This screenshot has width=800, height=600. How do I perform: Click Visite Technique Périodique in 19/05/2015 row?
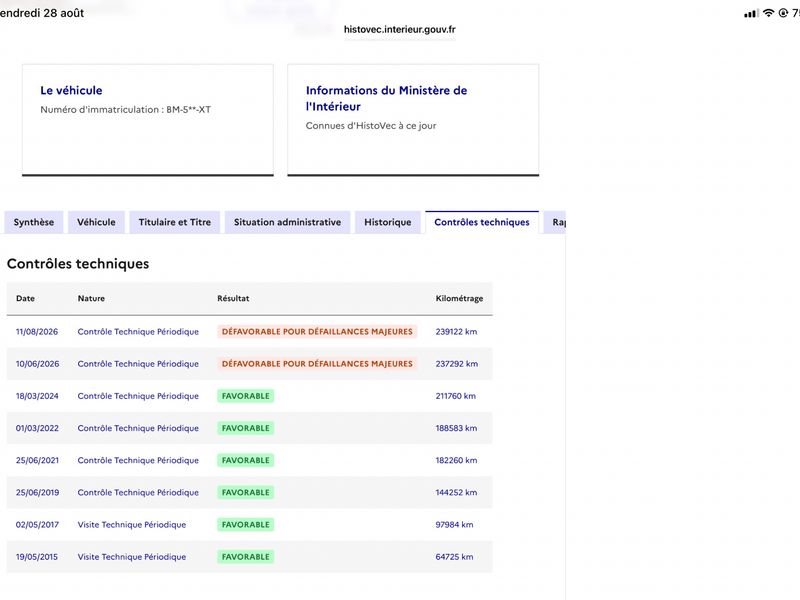pyautogui.click(x=132, y=557)
